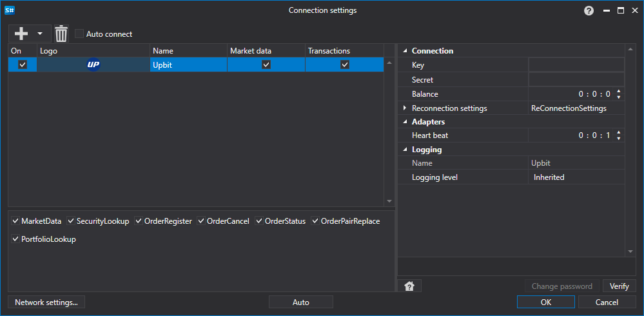Click the Logo column header
644x316 pixels.
(93, 51)
